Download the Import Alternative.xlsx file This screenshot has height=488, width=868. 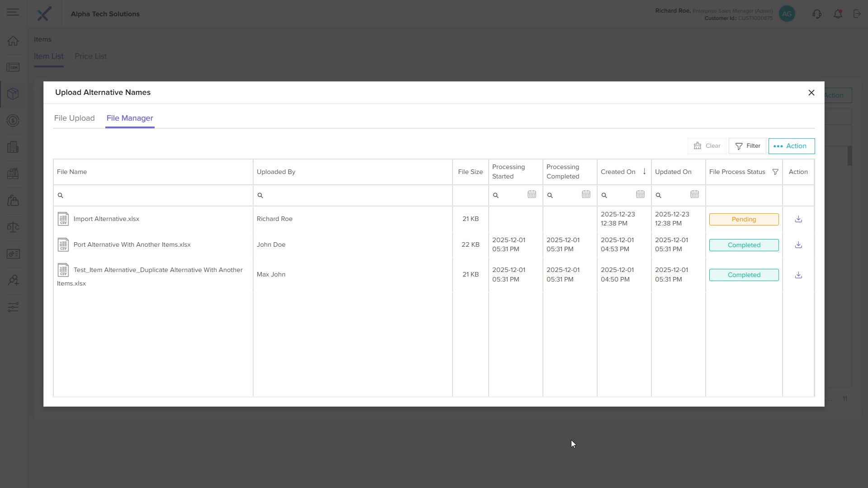tap(798, 219)
